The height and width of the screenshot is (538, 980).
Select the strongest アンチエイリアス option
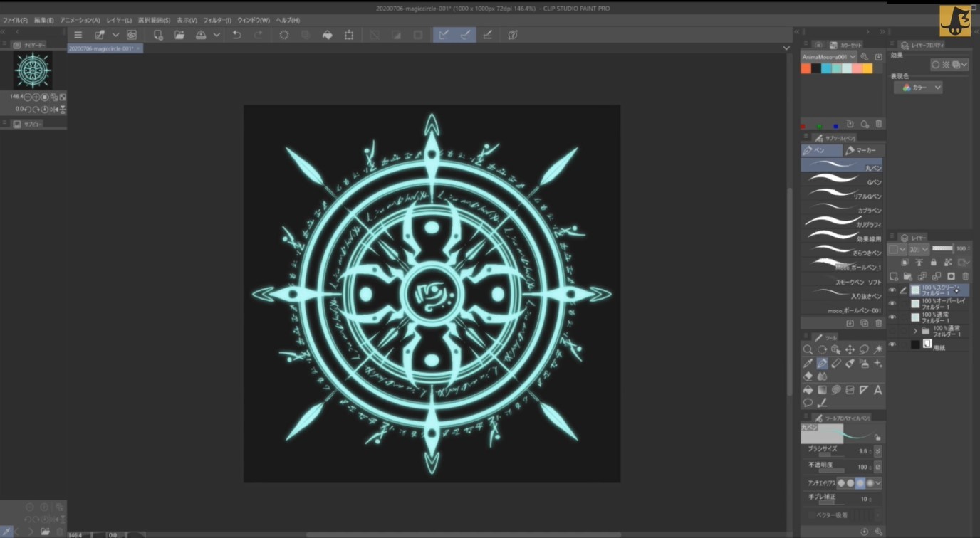click(870, 482)
